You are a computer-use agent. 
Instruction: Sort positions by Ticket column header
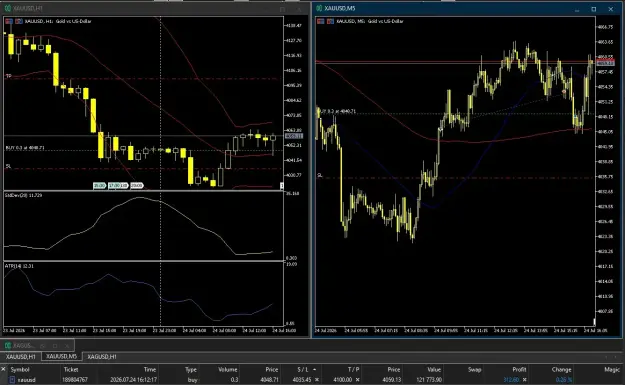click(71, 369)
